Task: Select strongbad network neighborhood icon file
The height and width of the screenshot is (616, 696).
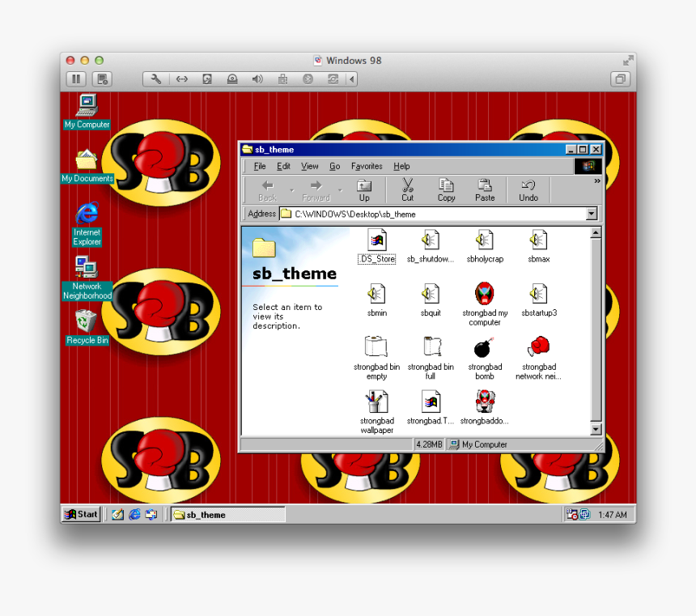Action: [x=538, y=359]
